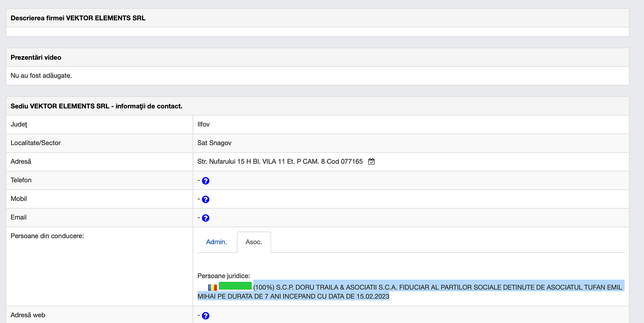Click the Romanian flag icon
Image resolution: width=644 pixels, height=323 pixels.
coord(213,288)
